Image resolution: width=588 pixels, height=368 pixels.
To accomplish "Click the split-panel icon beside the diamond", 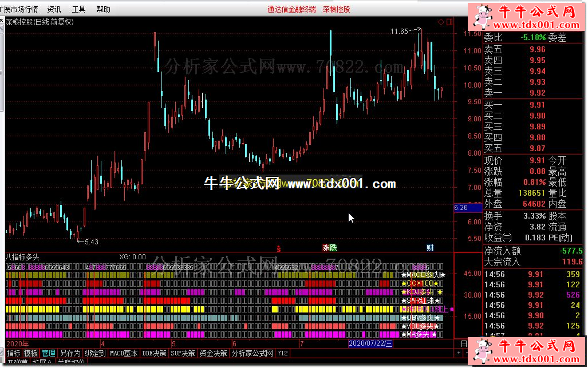I will pos(449,22).
